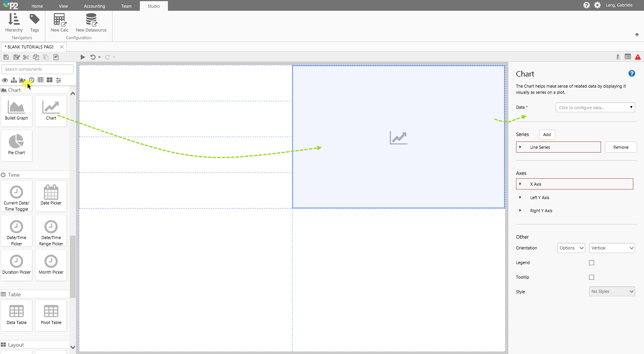Select the Month Picker component
This screenshot has height=354, width=644.
pyautogui.click(x=51, y=265)
